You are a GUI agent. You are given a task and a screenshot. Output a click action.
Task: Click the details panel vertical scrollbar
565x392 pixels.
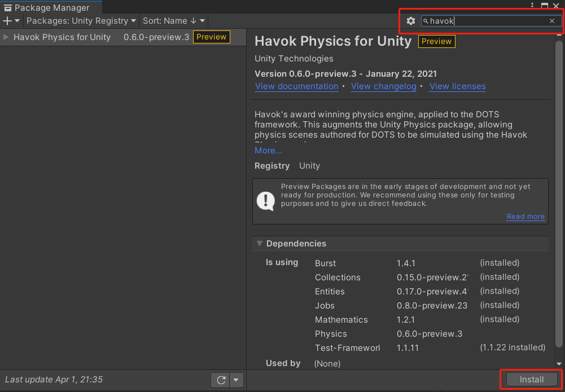pos(559,192)
